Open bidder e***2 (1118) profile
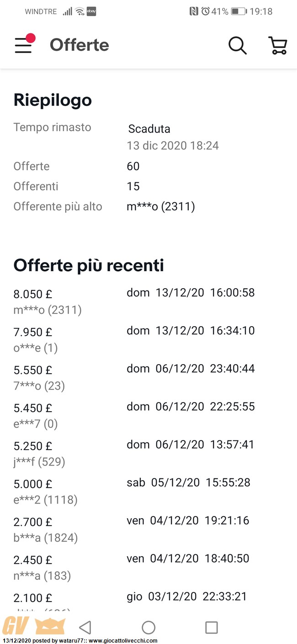The image size is (297, 644). (x=45, y=500)
